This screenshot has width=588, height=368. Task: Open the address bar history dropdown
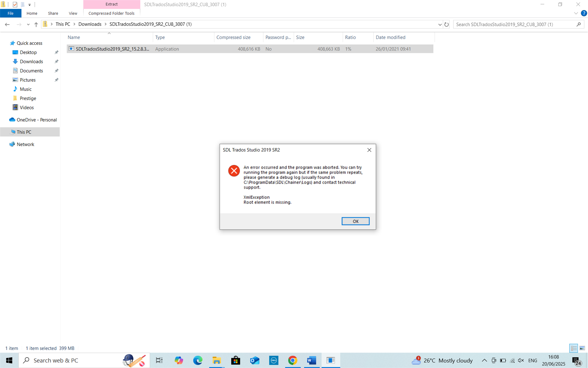439,24
